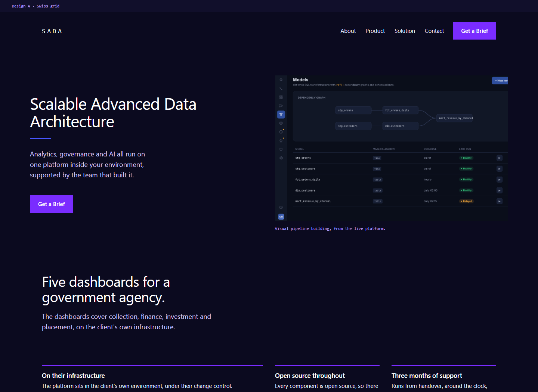Click 'Open source throughout' heading
The image size is (538, 392).
click(x=310, y=376)
